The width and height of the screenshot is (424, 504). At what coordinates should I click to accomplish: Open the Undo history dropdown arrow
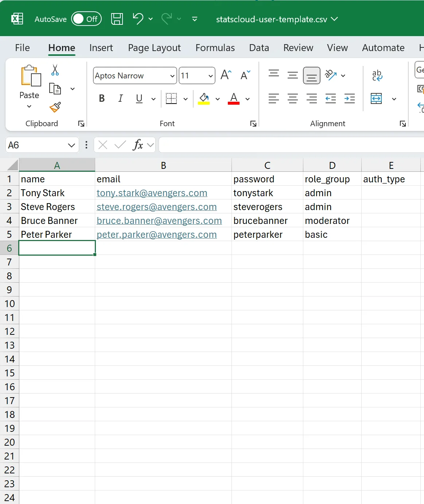pos(151,19)
